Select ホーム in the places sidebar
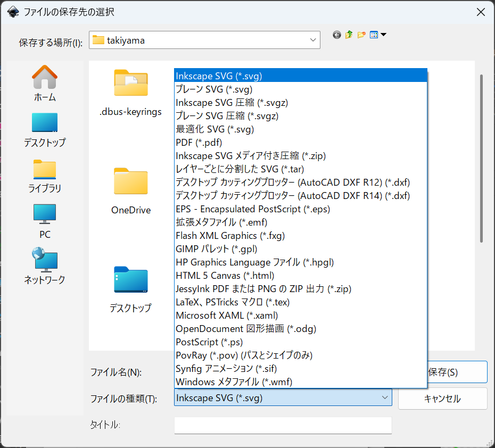This screenshot has width=495, height=448. click(x=45, y=84)
